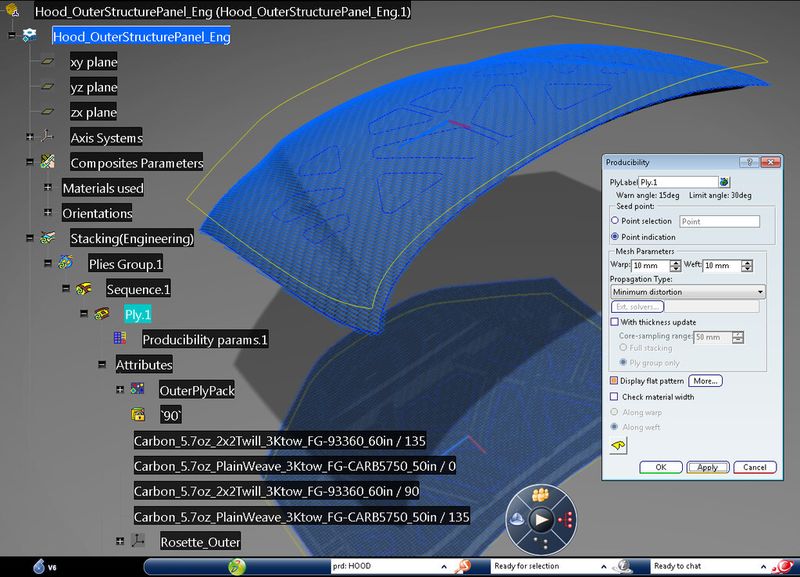Screen dimensions: 800x577
Task: Click the Composites Parameters icon in the tree
Action: (x=47, y=163)
